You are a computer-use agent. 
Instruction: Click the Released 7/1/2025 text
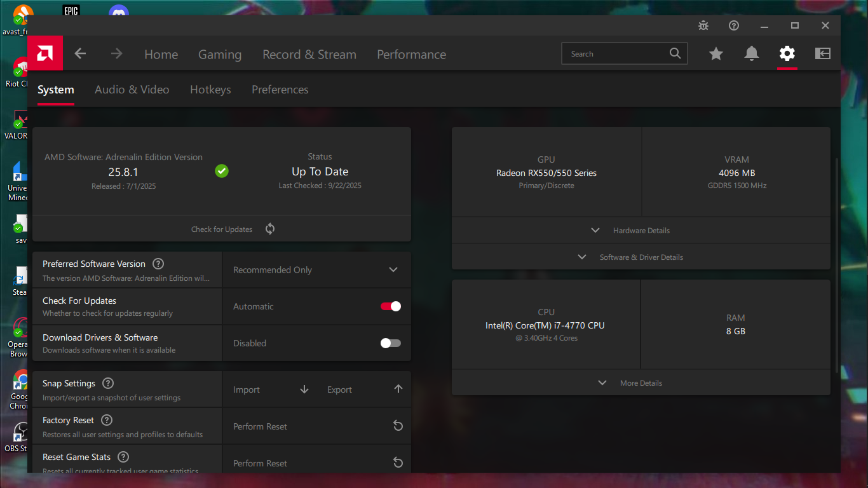(123, 186)
